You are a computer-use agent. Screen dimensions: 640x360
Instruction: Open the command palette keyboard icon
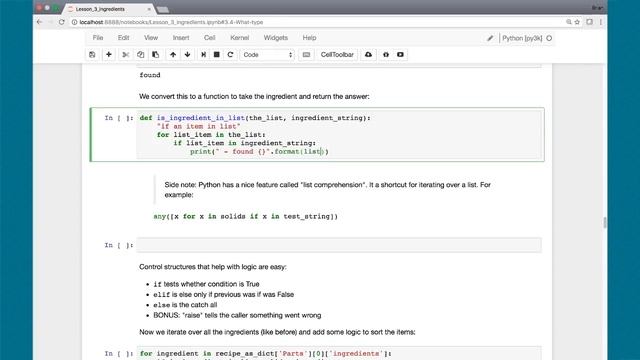pyautogui.click(x=306, y=55)
